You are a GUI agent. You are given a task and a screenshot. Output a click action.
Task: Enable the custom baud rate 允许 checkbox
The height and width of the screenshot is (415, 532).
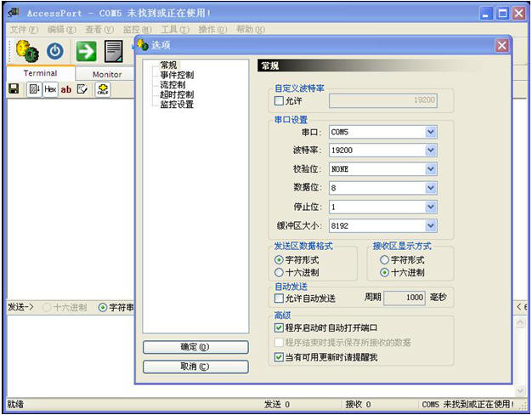pyautogui.click(x=279, y=101)
